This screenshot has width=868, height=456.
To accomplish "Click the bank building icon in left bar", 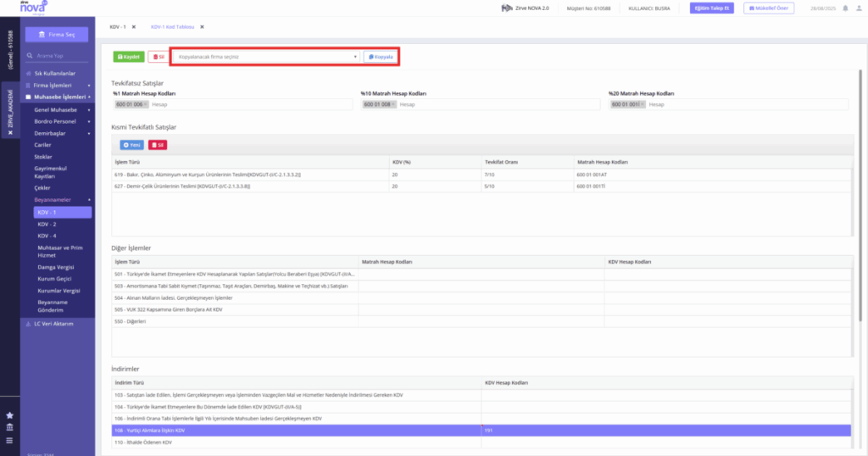I will coord(9,427).
